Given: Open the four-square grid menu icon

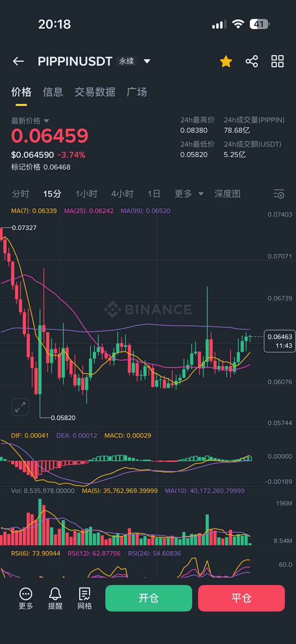Looking at the screenshot, I should click(x=277, y=62).
